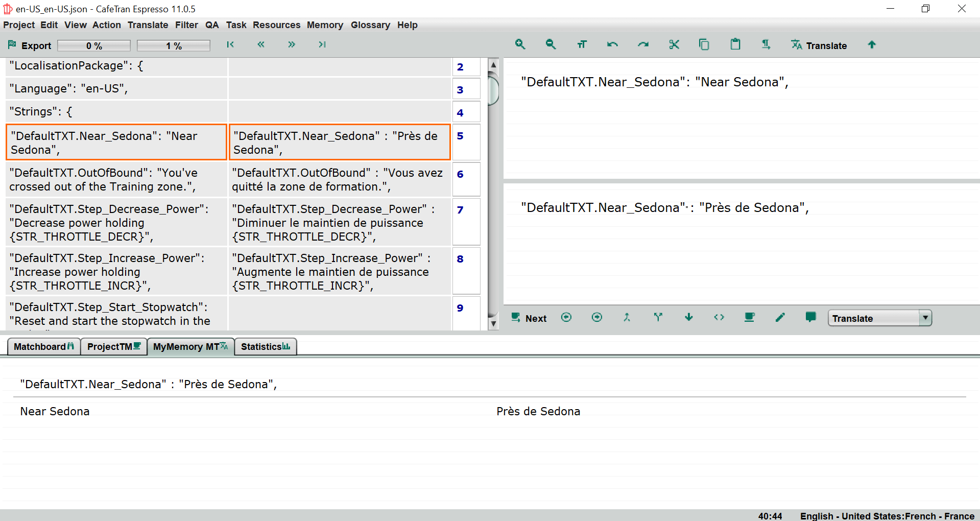
Task: Click the Export button
Action: [x=30, y=45]
